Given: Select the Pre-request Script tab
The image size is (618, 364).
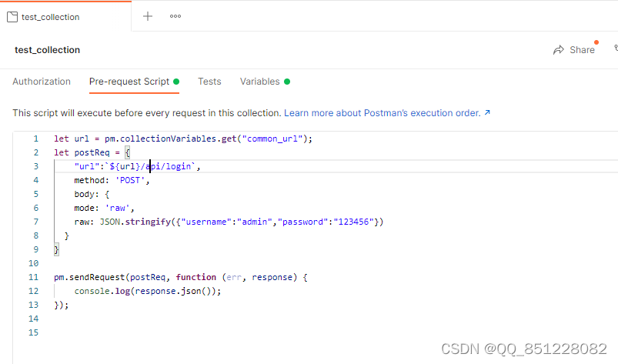Looking at the screenshot, I should [x=134, y=82].
